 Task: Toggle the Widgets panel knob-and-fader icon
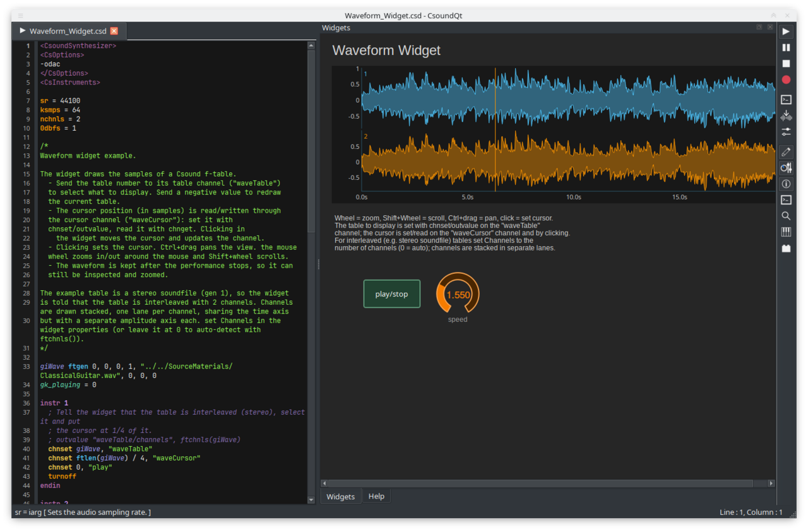[x=786, y=168]
